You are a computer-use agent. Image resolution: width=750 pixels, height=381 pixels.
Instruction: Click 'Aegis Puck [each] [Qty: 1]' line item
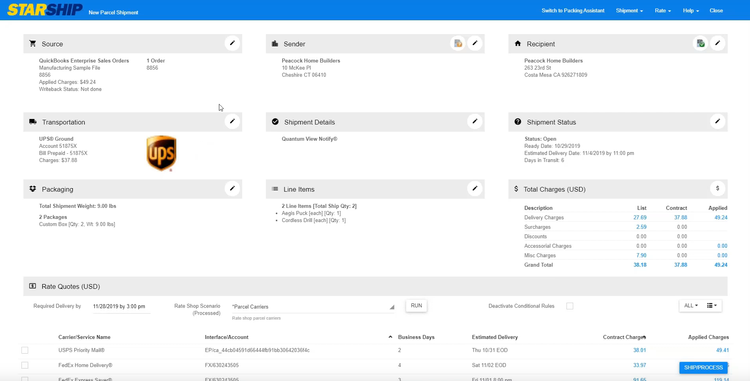(x=311, y=213)
